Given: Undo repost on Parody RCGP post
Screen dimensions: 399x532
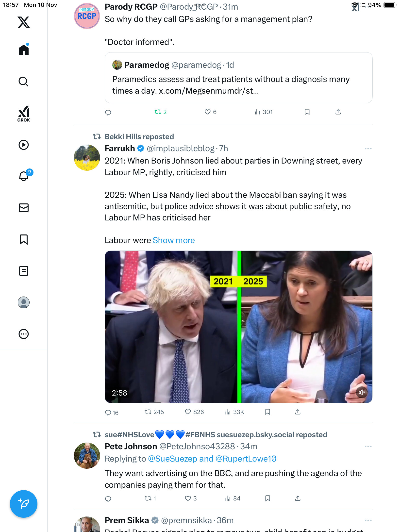Looking at the screenshot, I should 161,112.
